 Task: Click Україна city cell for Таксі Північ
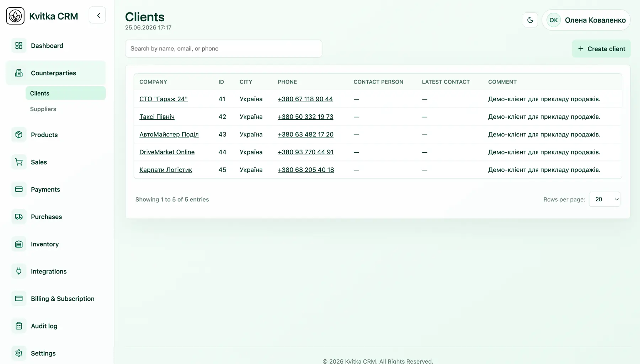[251, 117]
